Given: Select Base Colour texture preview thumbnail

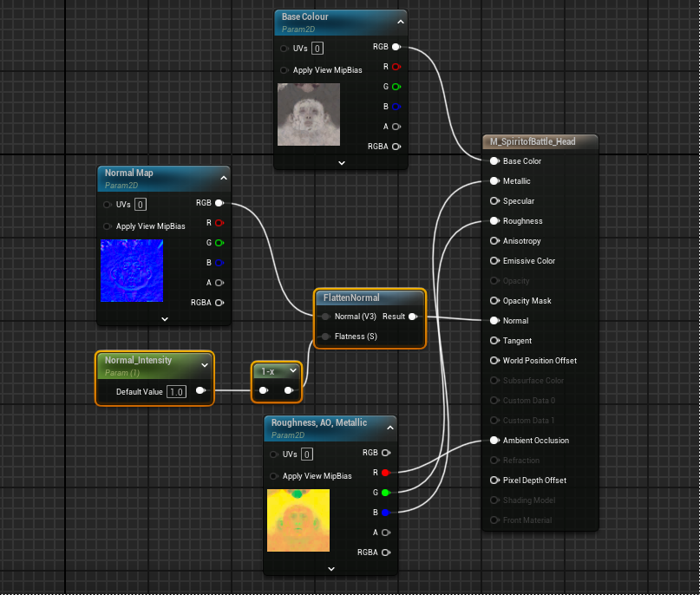Looking at the screenshot, I should point(309,114).
